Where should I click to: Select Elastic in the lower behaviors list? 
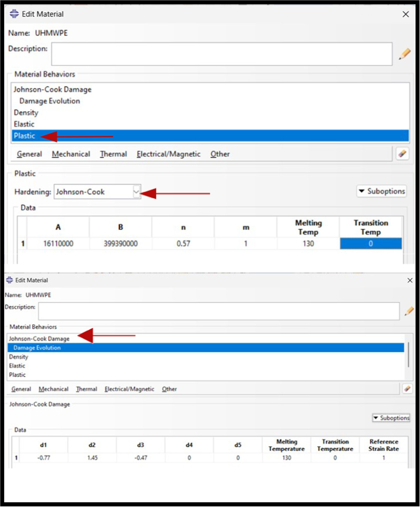[x=17, y=366]
